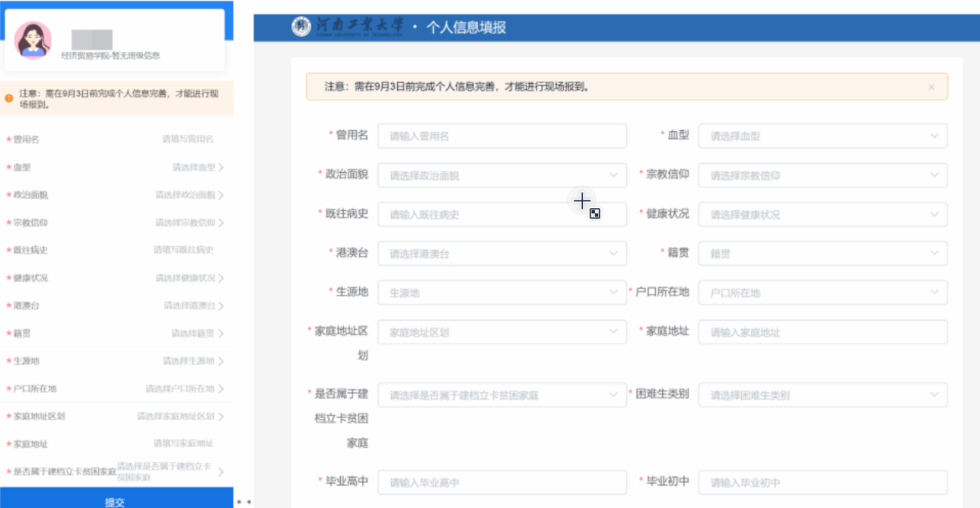Click the user avatar in mobile preview

(x=33, y=40)
